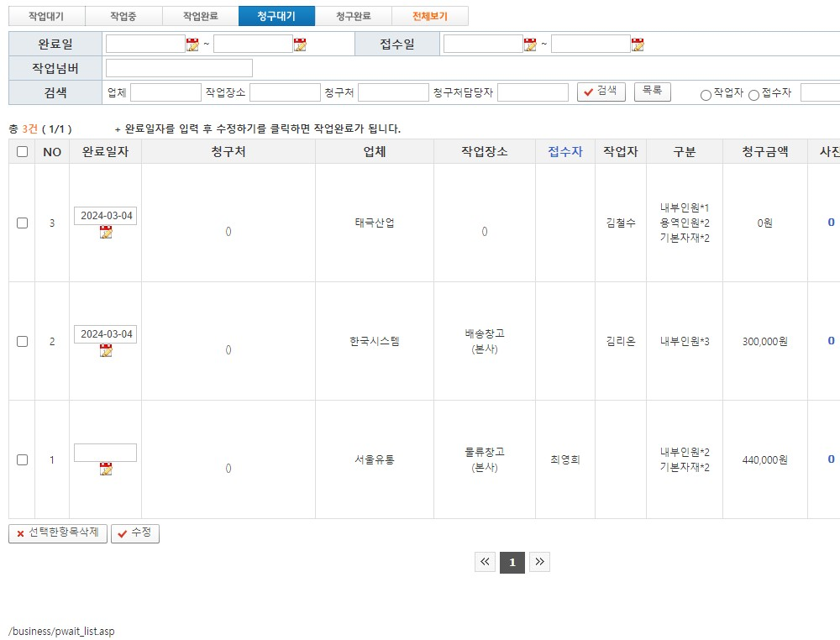Screen dimensions: 840x640
Task: Open calendar icon for 접수일 end date
Action: [x=638, y=45]
